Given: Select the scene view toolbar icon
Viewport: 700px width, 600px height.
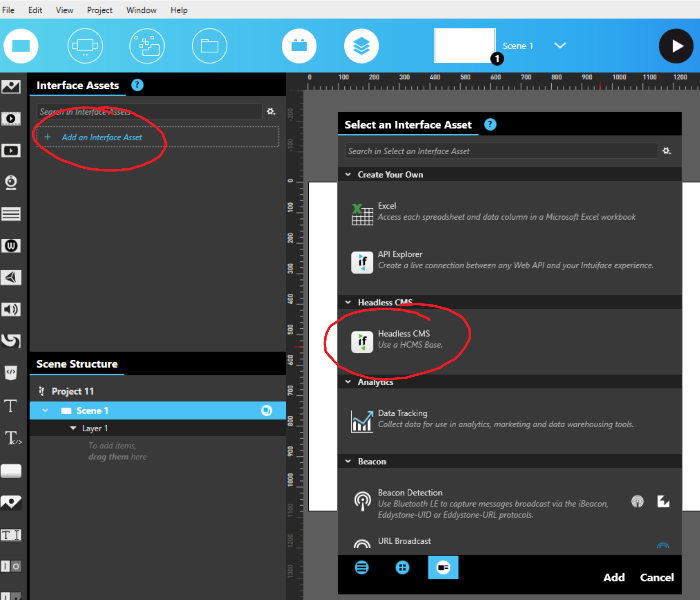Looking at the screenshot, I should coord(21,46).
